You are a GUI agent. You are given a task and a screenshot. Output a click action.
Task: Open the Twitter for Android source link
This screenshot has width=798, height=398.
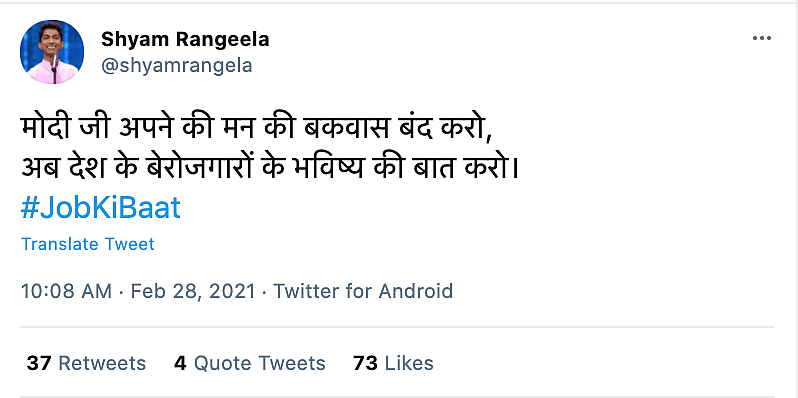click(x=363, y=292)
